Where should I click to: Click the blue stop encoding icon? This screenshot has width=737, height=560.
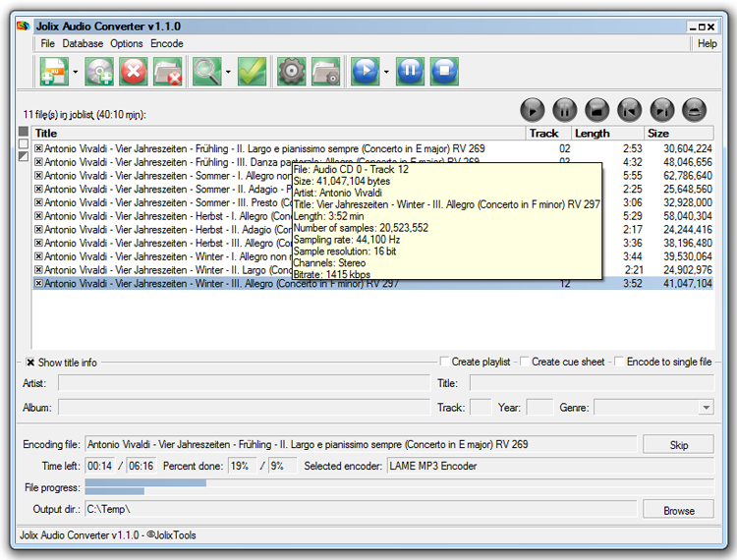(x=445, y=72)
